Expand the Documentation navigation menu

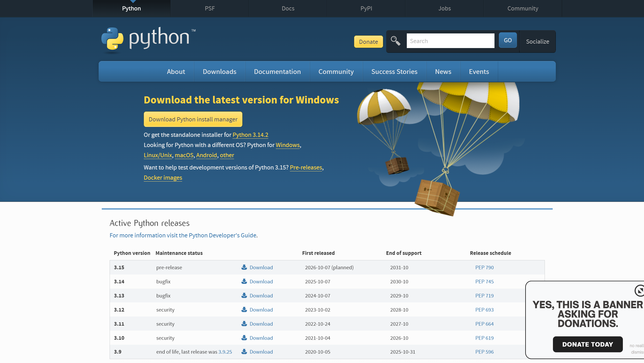tap(277, 72)
